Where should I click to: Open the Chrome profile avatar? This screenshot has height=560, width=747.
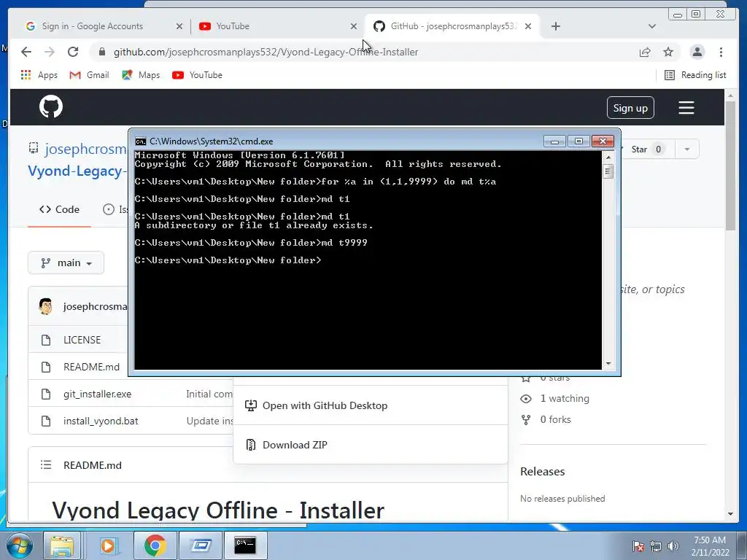click(697, 52)
